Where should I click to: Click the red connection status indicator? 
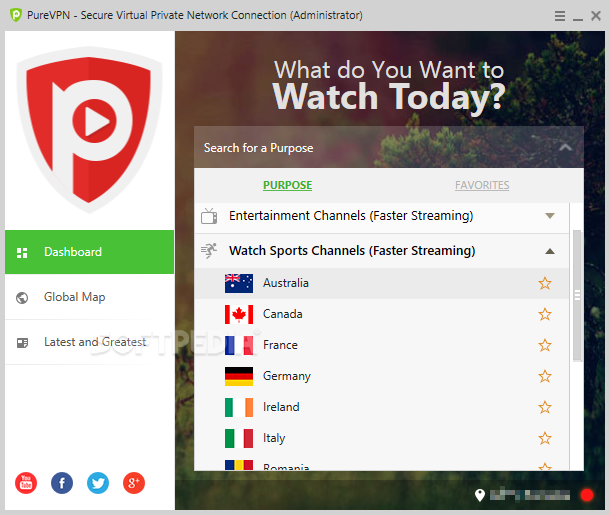click(587, 495)
